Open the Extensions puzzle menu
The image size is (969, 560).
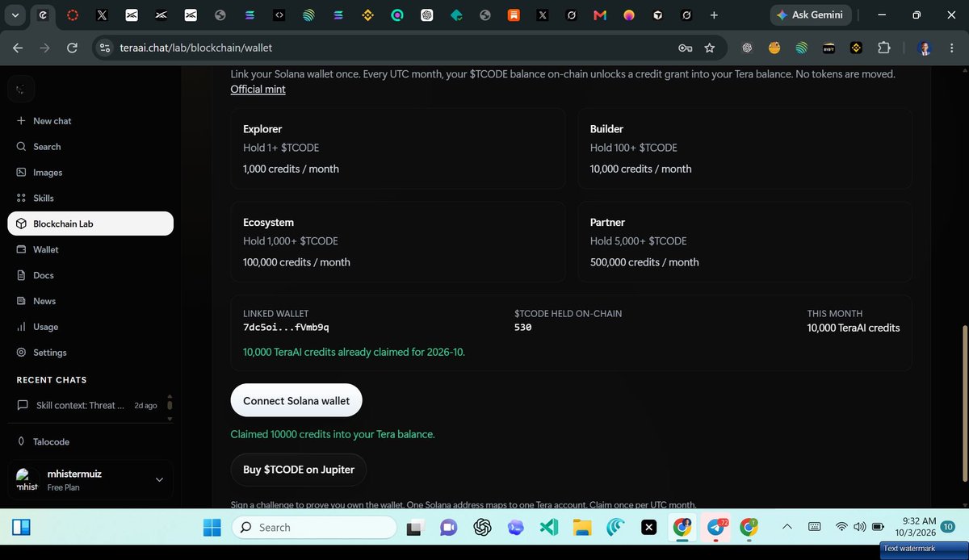[883, 48]
